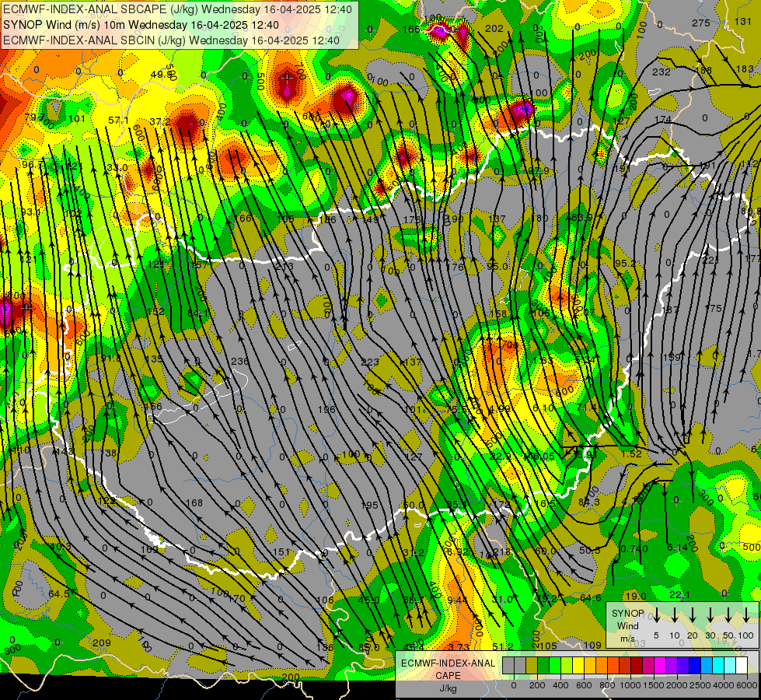Click the 2500 value on CAPE scale
The width and height of the screenshot is (761, 700).
click(x=700, y=685)
